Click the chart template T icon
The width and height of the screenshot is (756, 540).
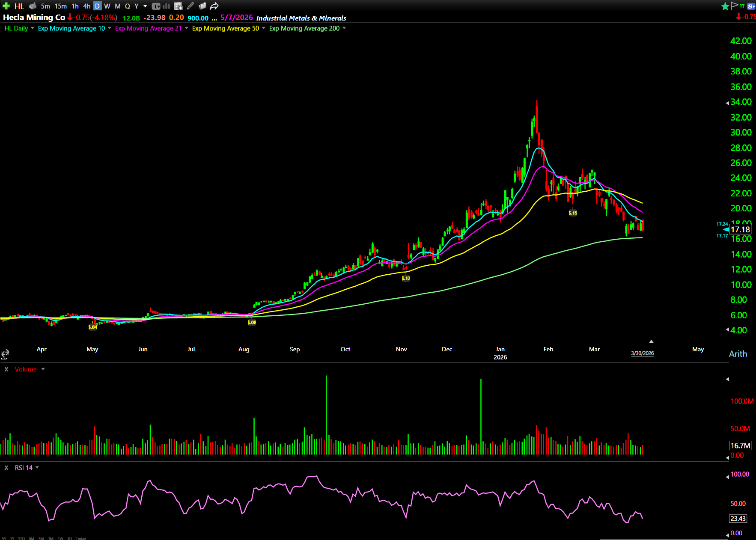click(x=156, y=6)
